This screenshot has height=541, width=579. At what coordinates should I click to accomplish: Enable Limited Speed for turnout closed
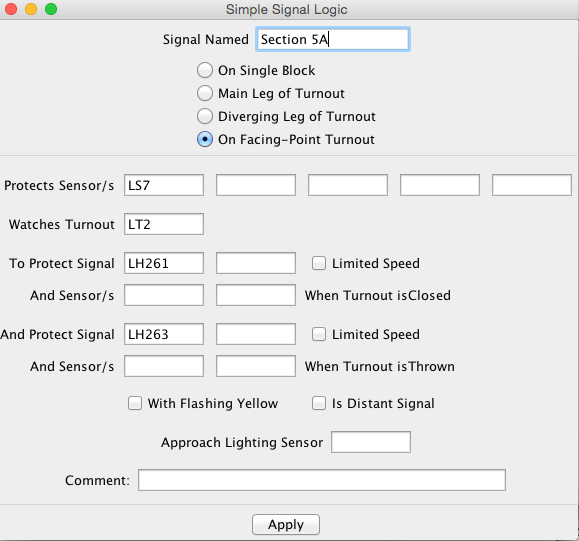tap(319, 263)
